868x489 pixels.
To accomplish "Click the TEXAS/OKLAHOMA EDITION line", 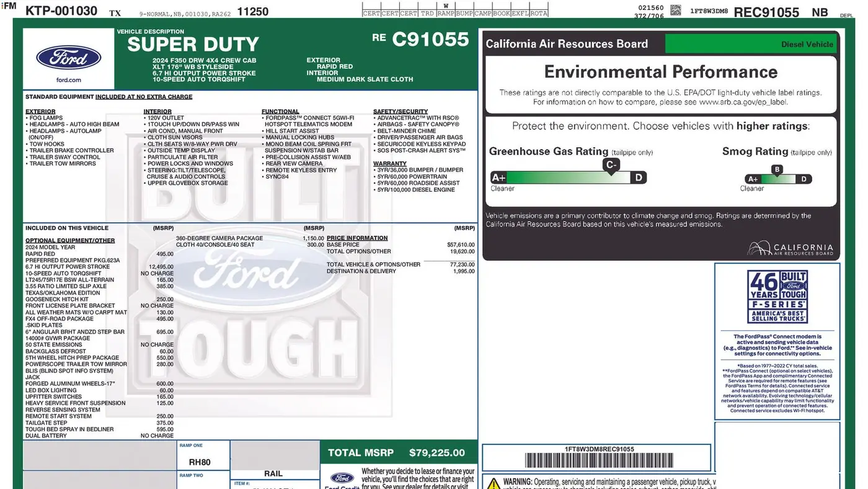I will [63, 293].
